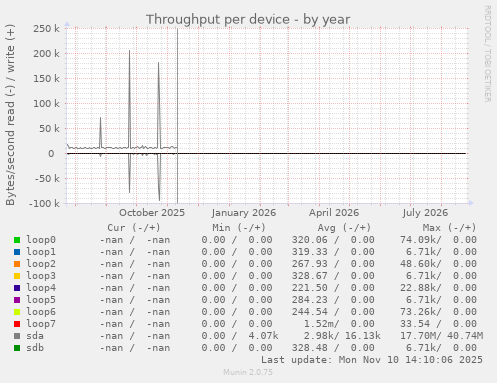Click the 'loop6' device label
The height and width of the screenshot is (383, 497).
(41, 312)
